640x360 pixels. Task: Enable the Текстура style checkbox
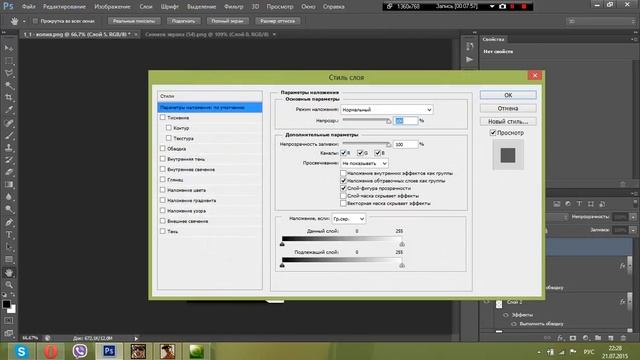coord(169,138)
